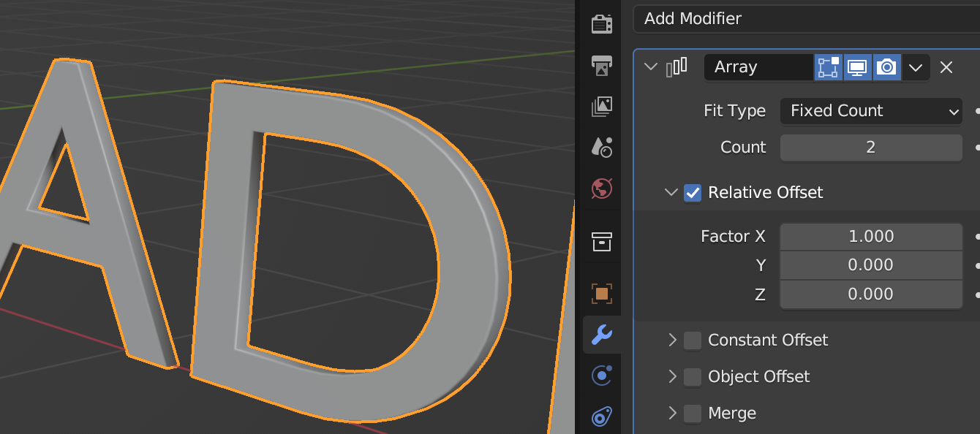The width and height of the screenshot is (980, 434).
Task: Switch to View Layer properties tab
Action: (x=601, y=107)
